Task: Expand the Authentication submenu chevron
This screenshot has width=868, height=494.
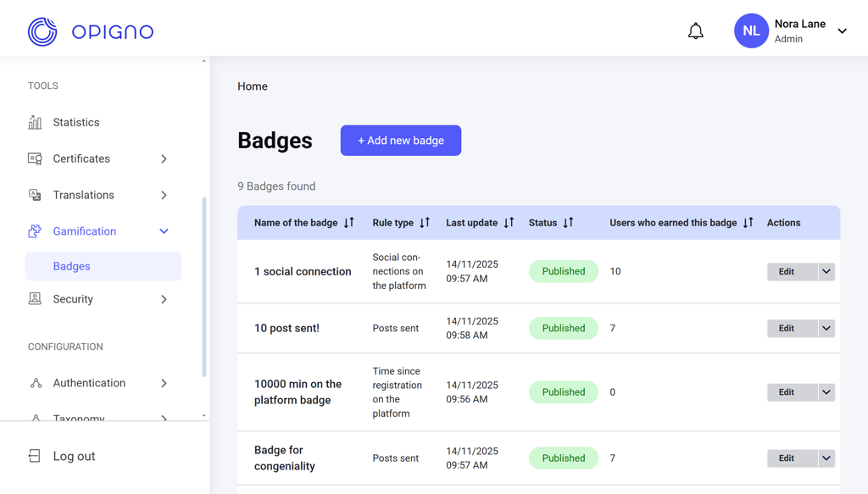Action: tap(164, 383)
